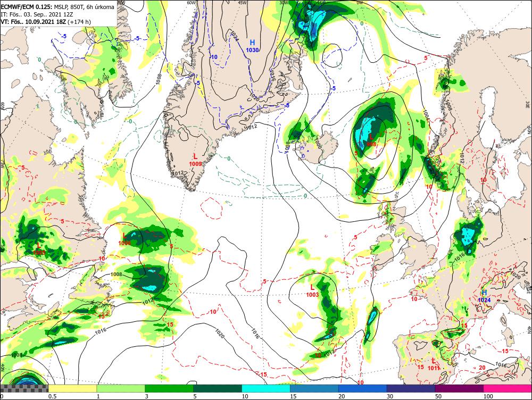Click the purple 50–100 legend swatch
Image resolution: width=532 pixels, height=400 pixels.
coord(460,388)
